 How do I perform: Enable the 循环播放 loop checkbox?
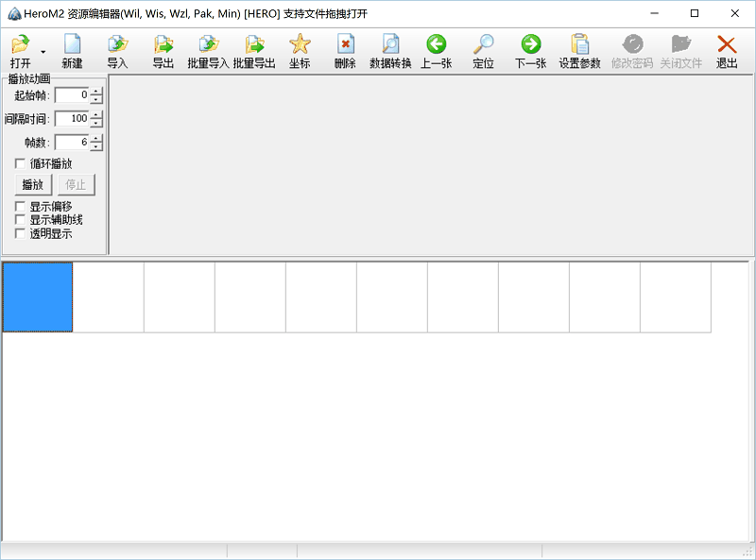21,164
